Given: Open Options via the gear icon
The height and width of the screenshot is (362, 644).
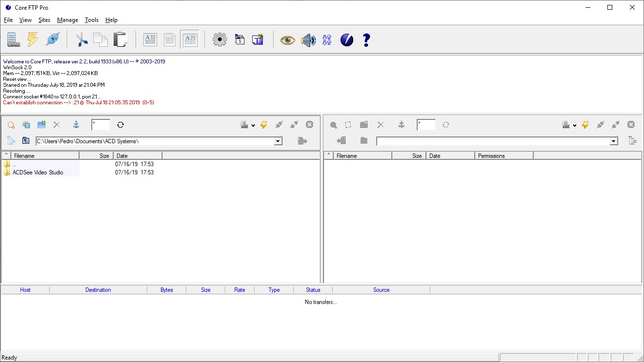Looking at the screenshot, I should coord(220,39).
